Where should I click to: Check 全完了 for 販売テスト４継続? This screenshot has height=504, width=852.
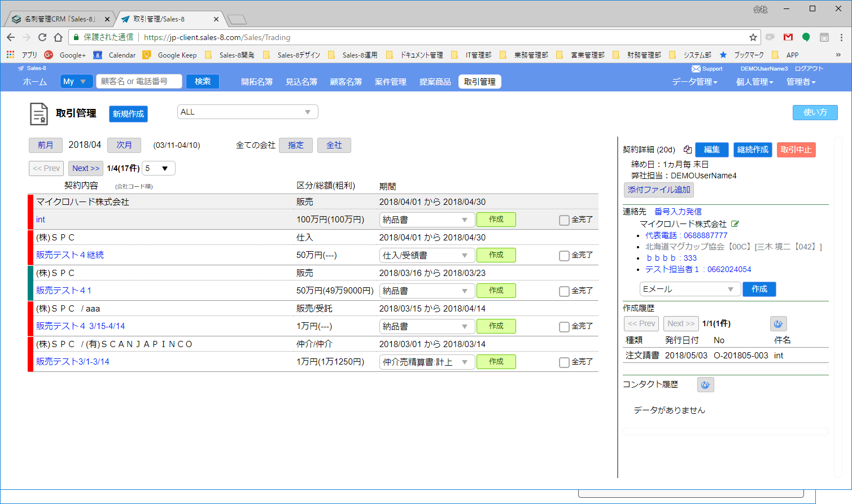[564, 256]
